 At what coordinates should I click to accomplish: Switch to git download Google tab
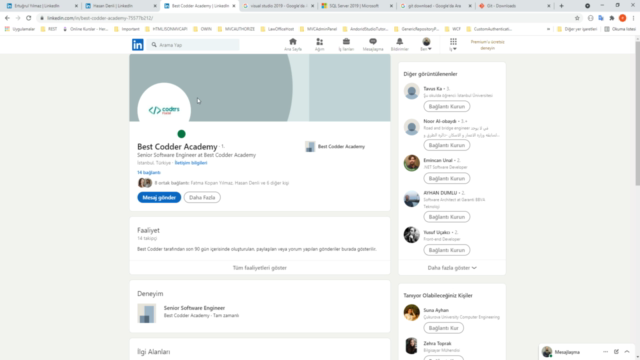[435, 6]
